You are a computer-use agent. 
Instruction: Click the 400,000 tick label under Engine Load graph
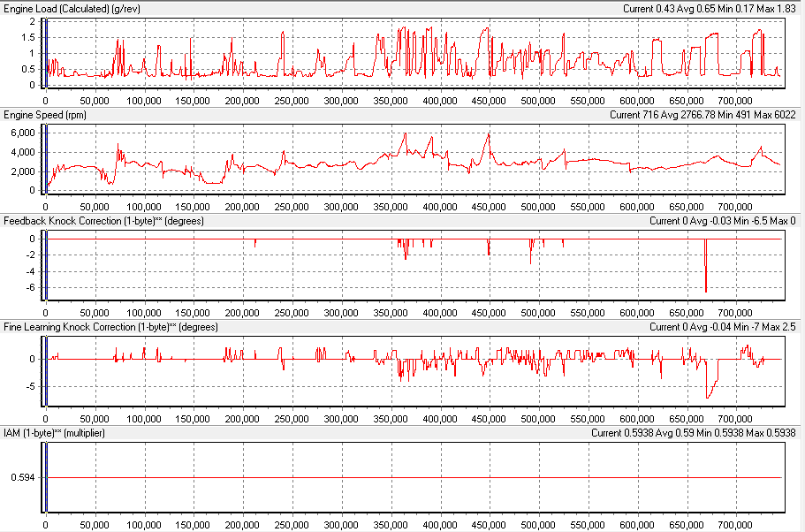point(439,101)
